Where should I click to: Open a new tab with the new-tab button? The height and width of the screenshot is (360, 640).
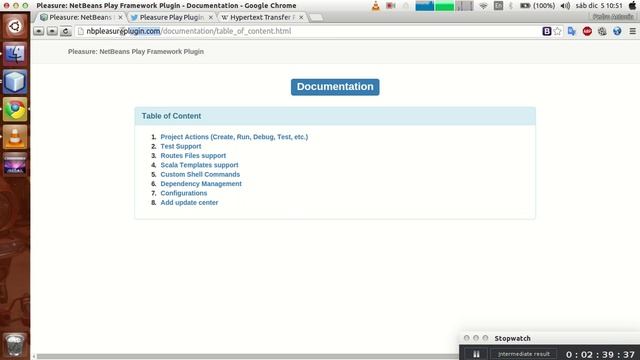(316, 18)
